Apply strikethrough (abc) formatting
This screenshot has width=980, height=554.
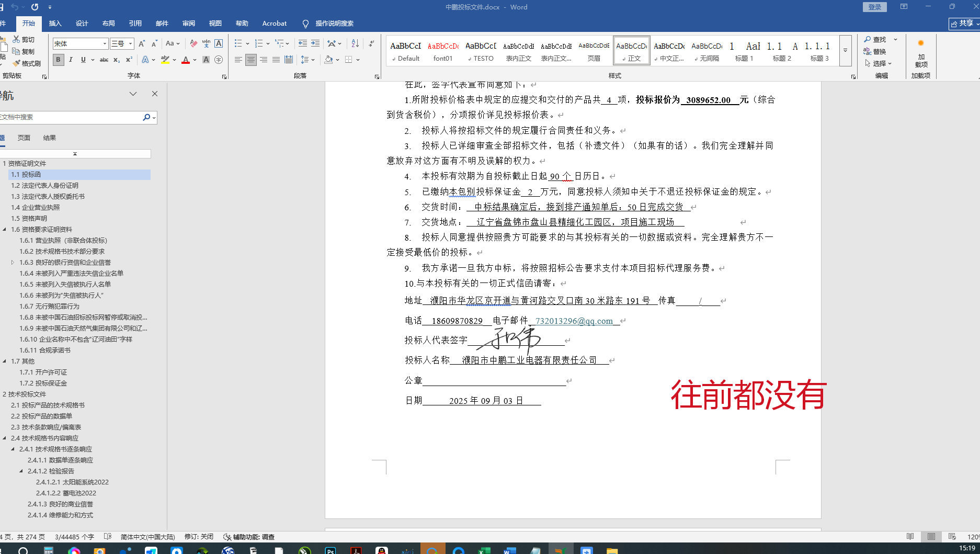click(104, 60)
